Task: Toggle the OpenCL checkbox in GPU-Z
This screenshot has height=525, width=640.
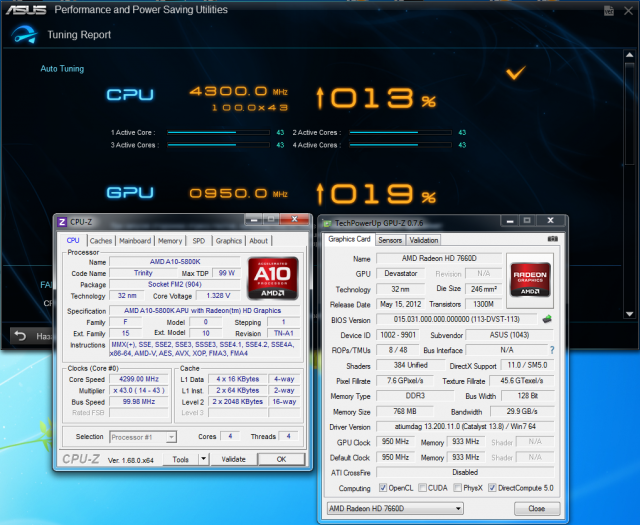Action: click(x=382, y=487)
